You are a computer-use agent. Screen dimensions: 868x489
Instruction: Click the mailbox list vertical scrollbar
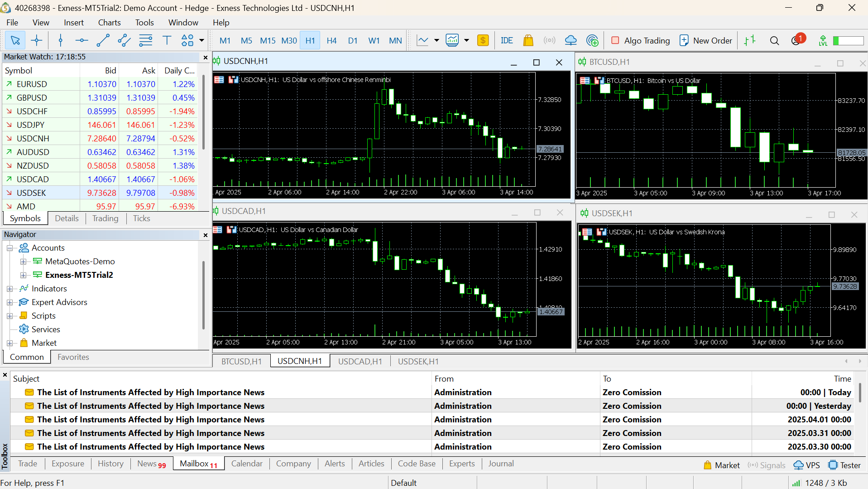tap(860, 392)
